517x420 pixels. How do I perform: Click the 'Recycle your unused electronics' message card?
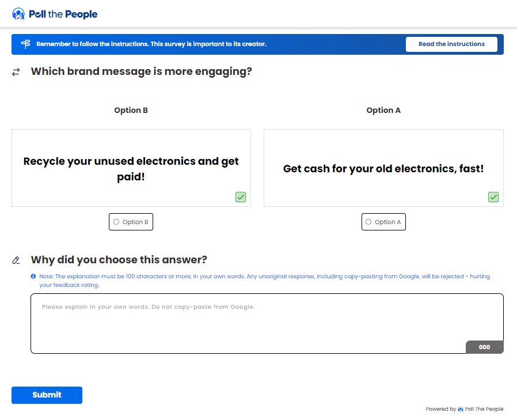click(131, 168)
